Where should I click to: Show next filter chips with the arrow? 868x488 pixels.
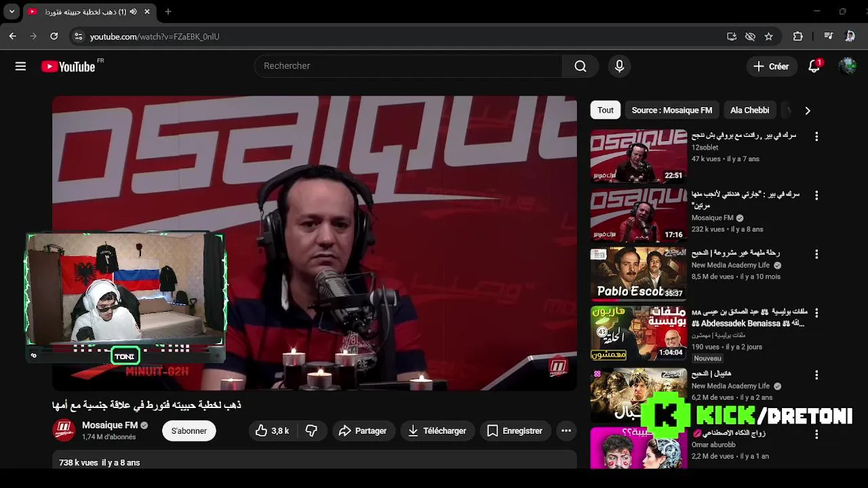[x=807, y=110]
